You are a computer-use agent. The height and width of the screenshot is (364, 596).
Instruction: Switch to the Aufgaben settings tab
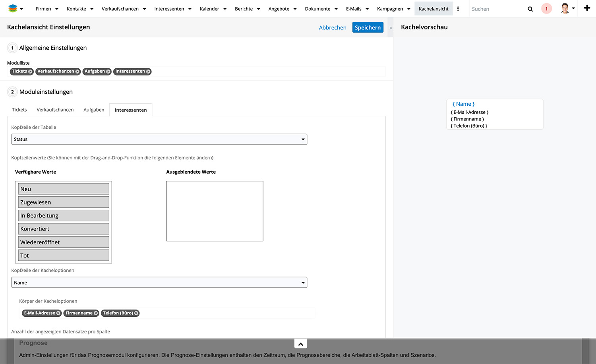(94, 110)
